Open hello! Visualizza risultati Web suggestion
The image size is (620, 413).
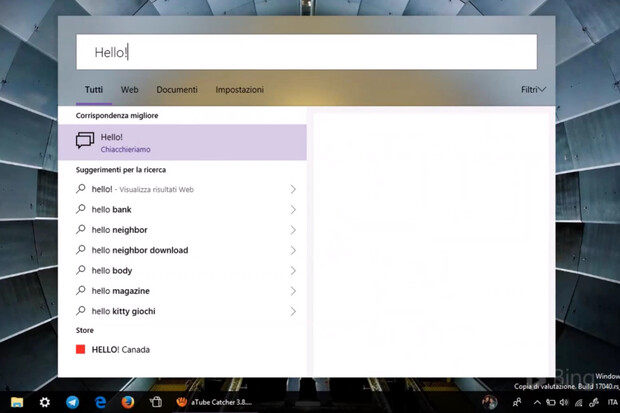click(x=182, y=189)
